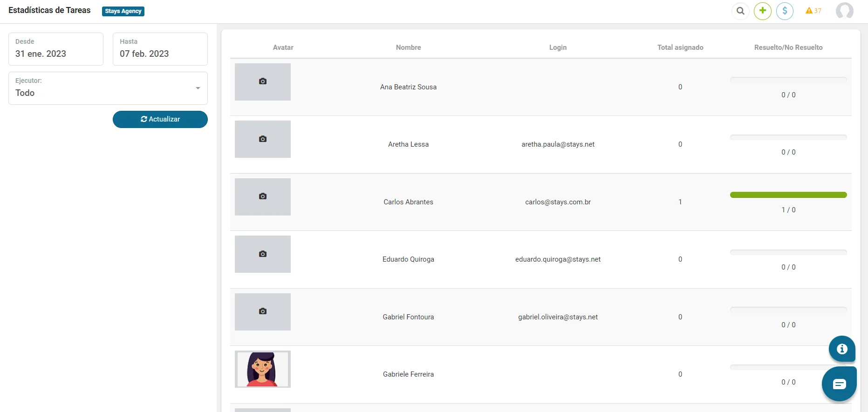
Task: Select the name Gabriele Ferreira
Action: 409,374
